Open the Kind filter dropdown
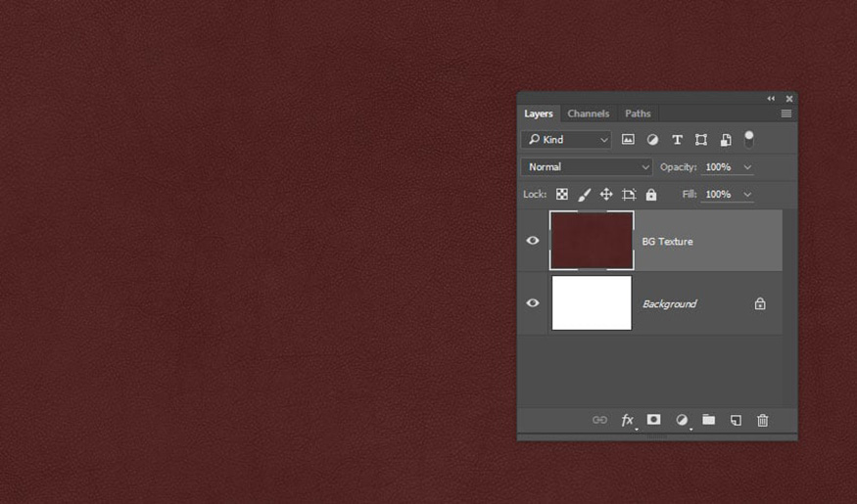The height and width of the screenshot is (504, 857). [566, 140]
